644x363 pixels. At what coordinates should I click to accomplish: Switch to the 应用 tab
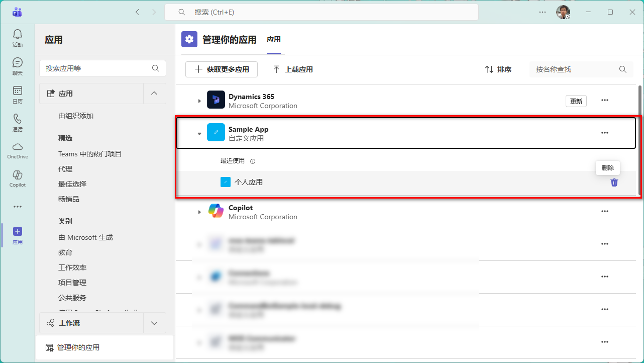point(274,39)
